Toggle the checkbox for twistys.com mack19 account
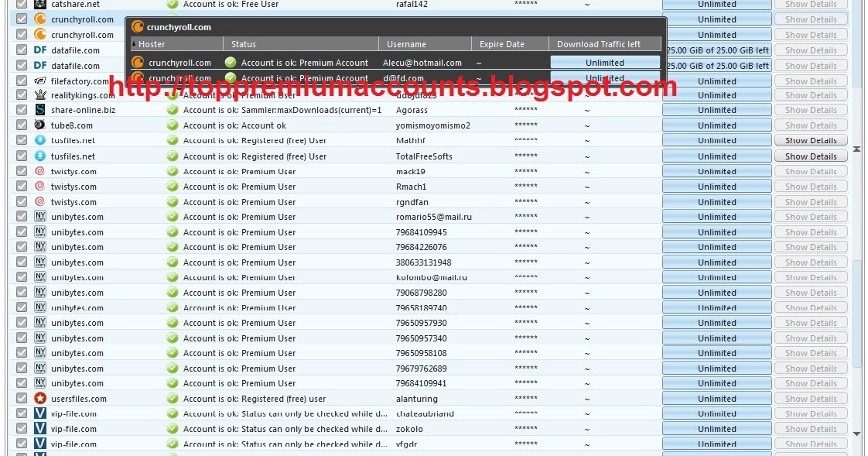Screen dimensions: 868x456 pos(22,171)
